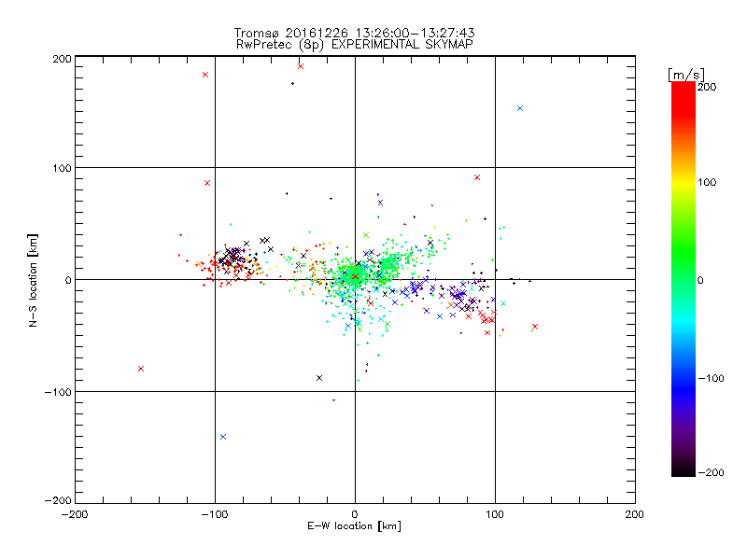Click the plot origin where zero lines cross
Image resolution: width=747 pixels, height=560 pixels.
355,279
